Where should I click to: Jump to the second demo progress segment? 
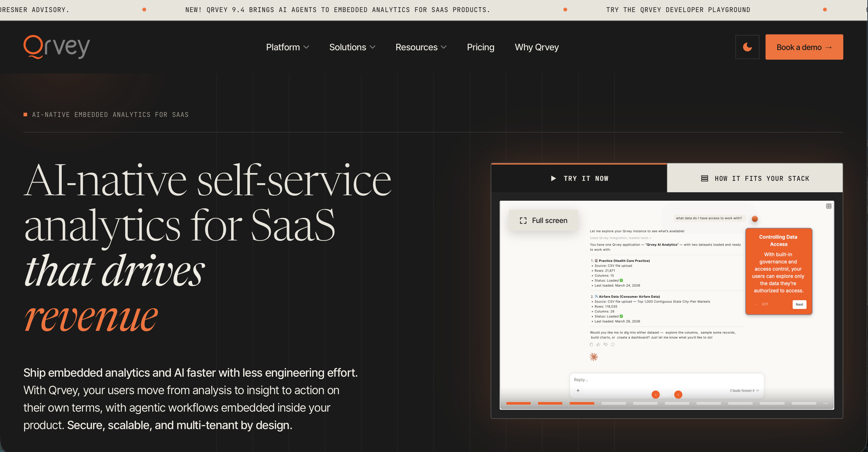550,403
